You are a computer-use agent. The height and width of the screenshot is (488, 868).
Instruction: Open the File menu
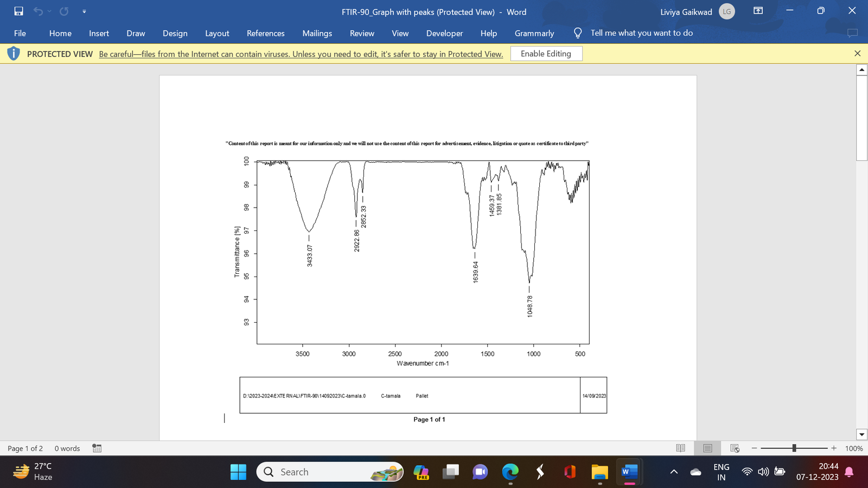click(20, 33)
